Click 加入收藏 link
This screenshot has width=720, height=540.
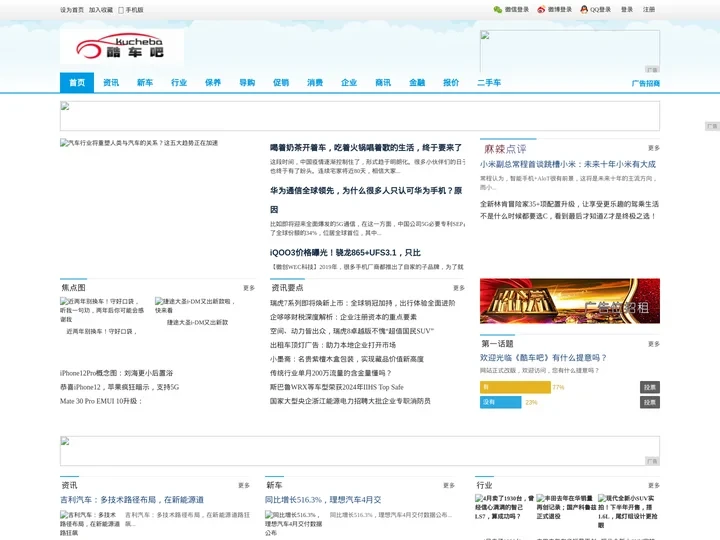101,10
